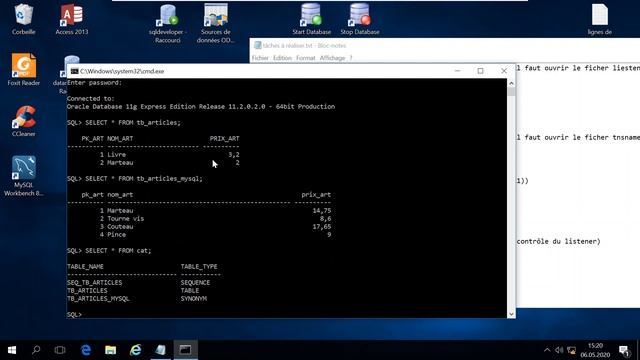Open Task View in the taskbar
Viewport: 640px width, 360px height.
(60, 350)
